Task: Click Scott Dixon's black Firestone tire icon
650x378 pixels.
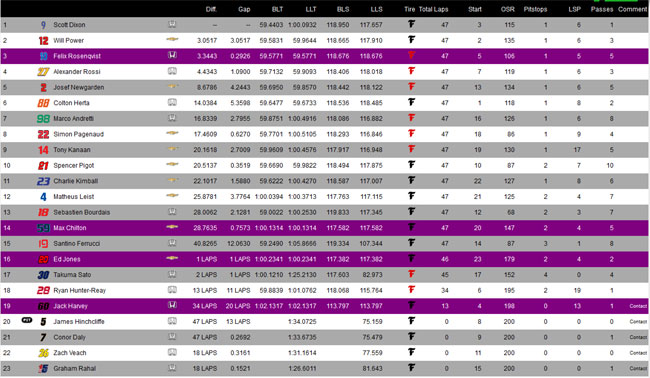Action: click(x=411, y=24)
